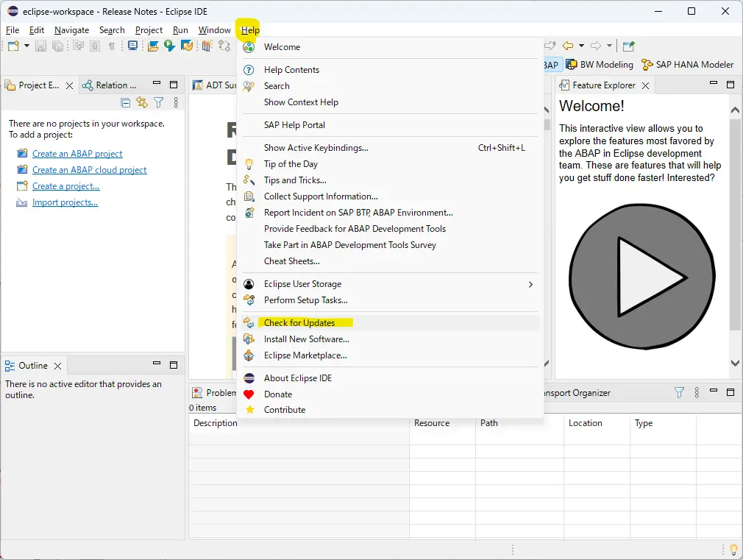Sort Problems by the Location column header
The width and height of the screenshot is (743, 560).
(x=597, y=423)
